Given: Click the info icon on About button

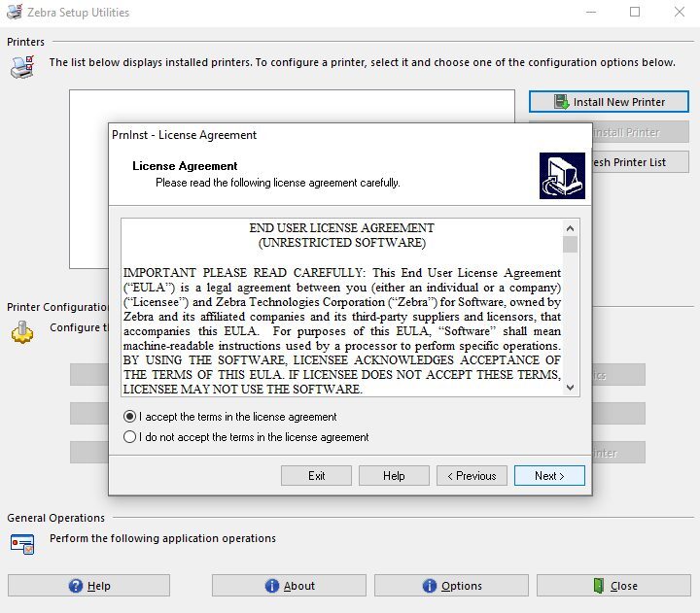Looking at the screenshot, I should [x=272, y=586].
